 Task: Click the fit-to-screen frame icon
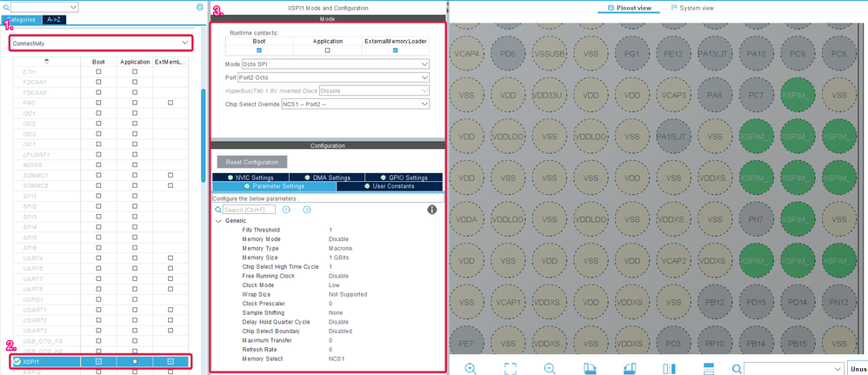(510, 369)
